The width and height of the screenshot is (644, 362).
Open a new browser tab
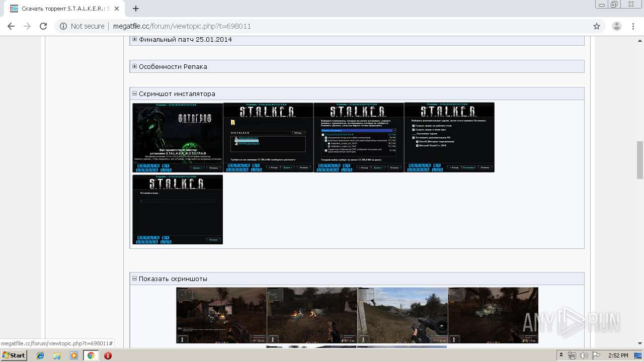[136, 9]
